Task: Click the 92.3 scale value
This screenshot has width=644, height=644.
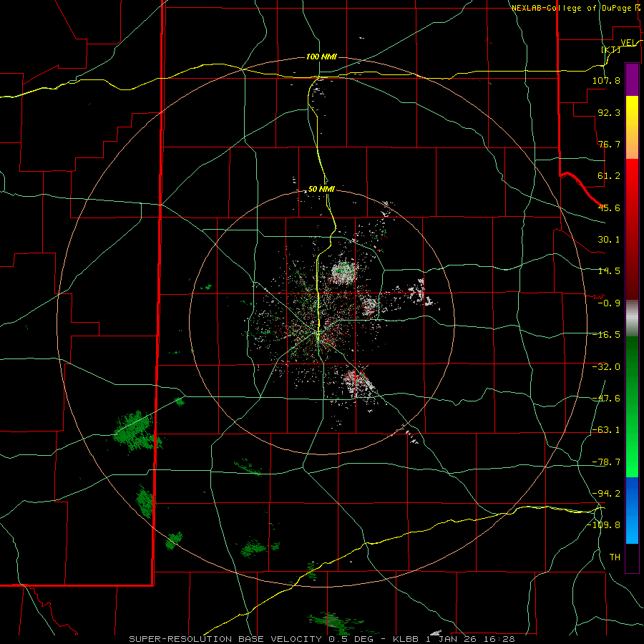Action: (x=609, y=112)
